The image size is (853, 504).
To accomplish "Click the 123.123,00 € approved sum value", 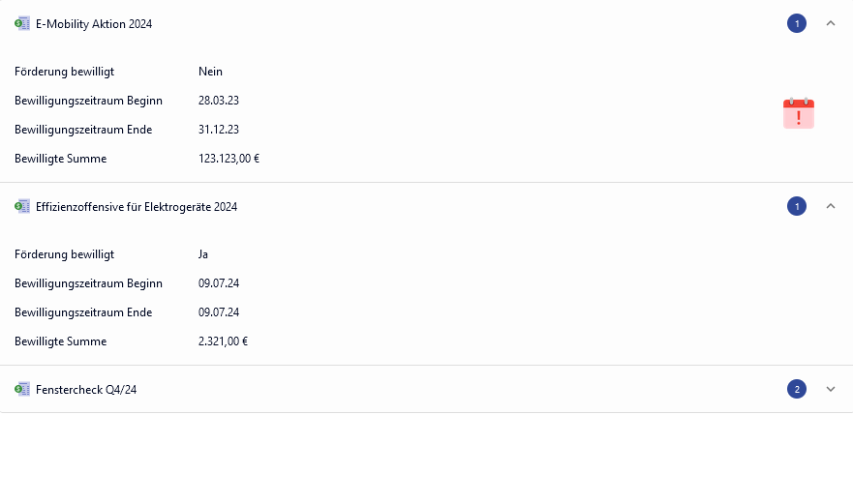I will pos(228,159).
